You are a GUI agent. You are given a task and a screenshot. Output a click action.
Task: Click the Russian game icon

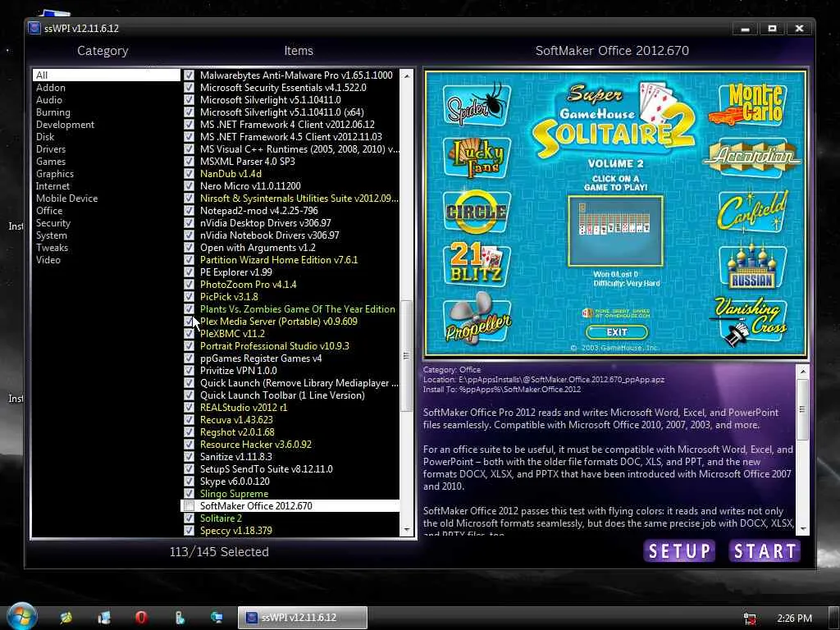coord(752,266)
